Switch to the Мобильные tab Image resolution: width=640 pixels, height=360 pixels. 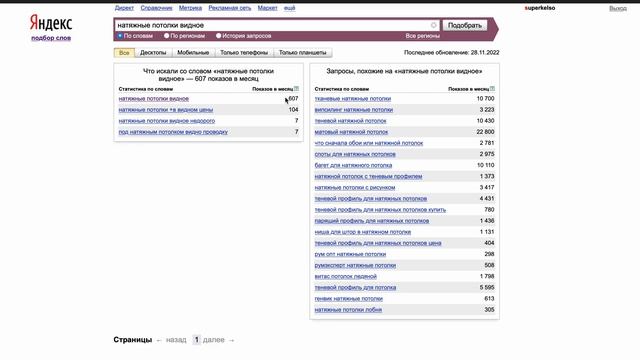193,53
